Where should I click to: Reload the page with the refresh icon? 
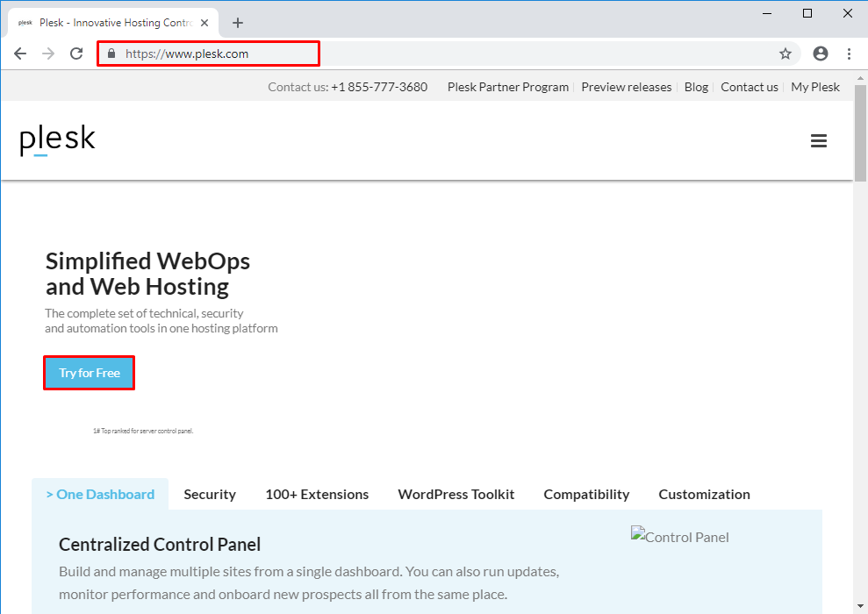pyautogui.click(x=75, y=53)
